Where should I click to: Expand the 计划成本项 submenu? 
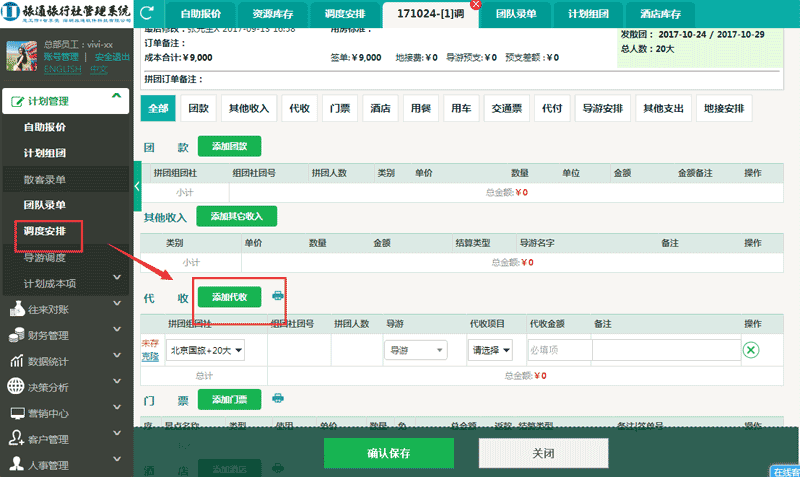117,283
